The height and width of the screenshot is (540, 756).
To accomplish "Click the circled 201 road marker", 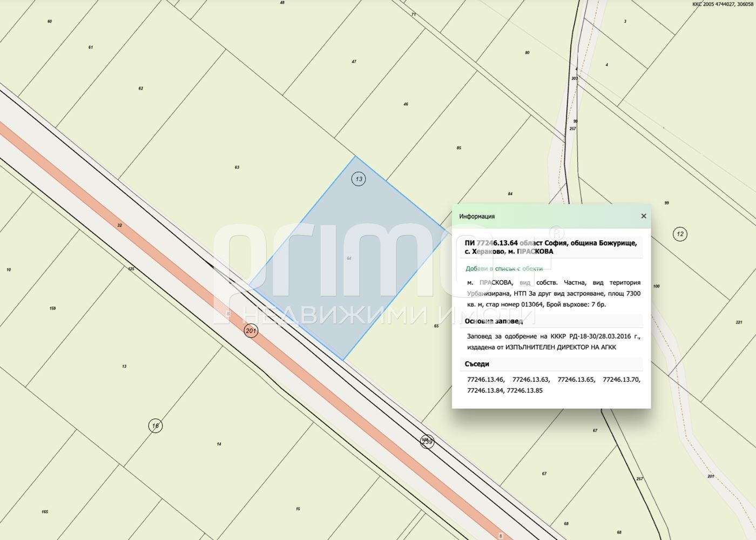I will coord(251,330).
